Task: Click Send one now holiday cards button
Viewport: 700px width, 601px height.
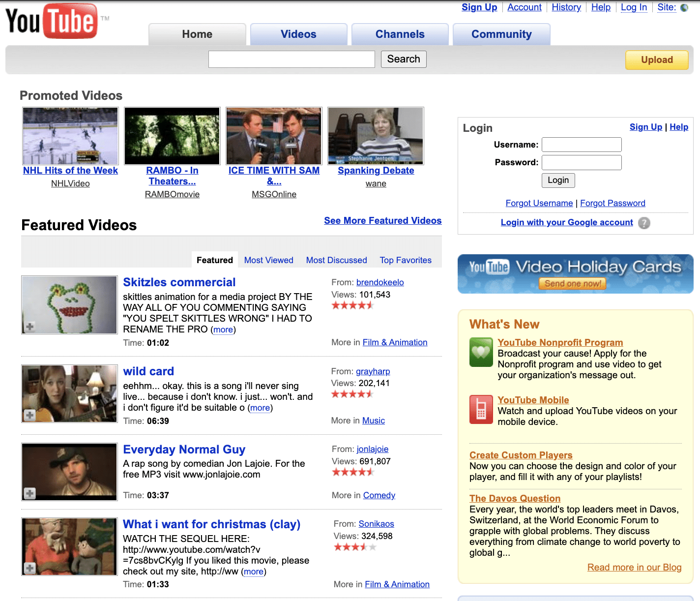Action: point(573,284)
